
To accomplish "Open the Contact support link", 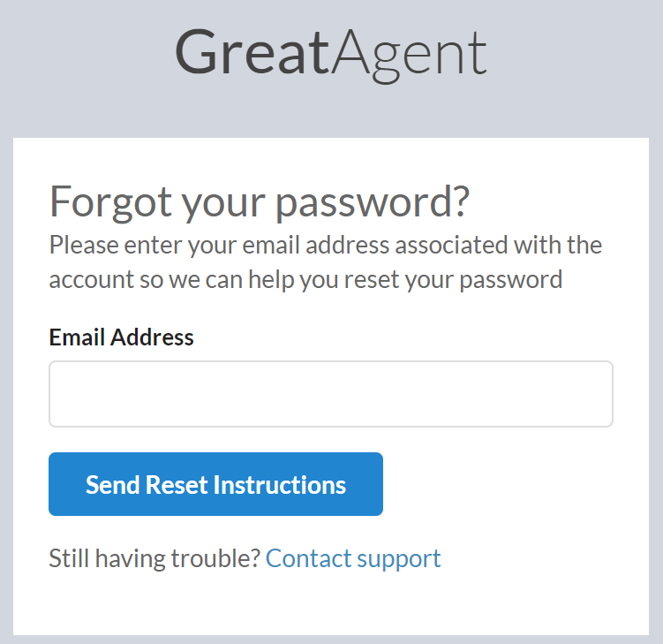I will click(x=353, y=558).
